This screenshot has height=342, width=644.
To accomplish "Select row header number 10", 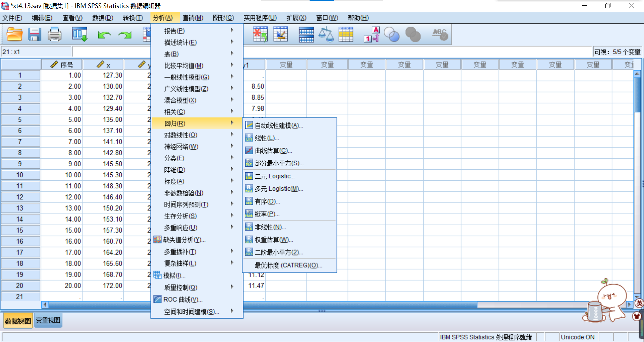I will (x=20, y=175).
